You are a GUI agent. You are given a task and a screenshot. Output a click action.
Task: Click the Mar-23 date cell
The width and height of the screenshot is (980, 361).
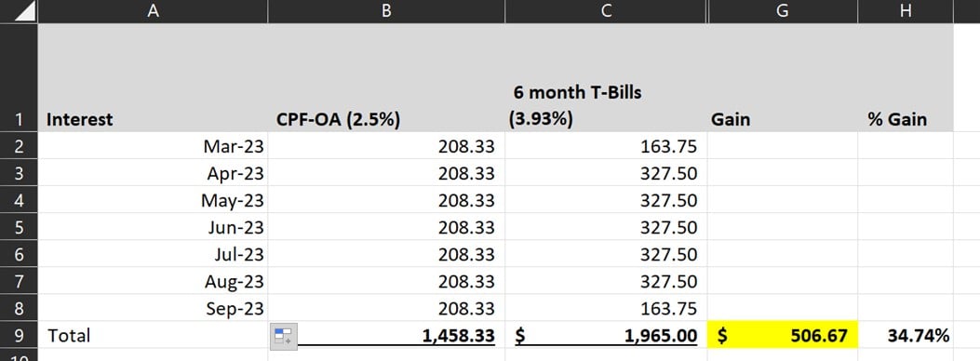tap(153, 145)
